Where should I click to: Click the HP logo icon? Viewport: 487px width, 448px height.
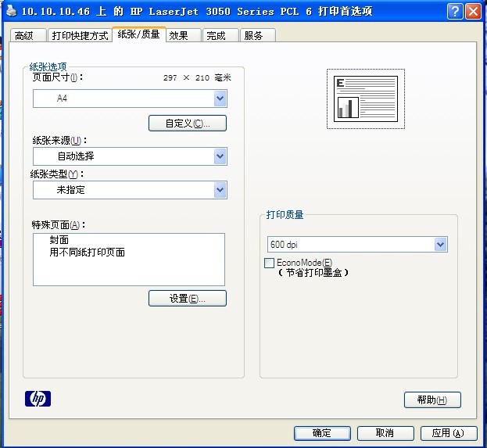click(38, 399)
